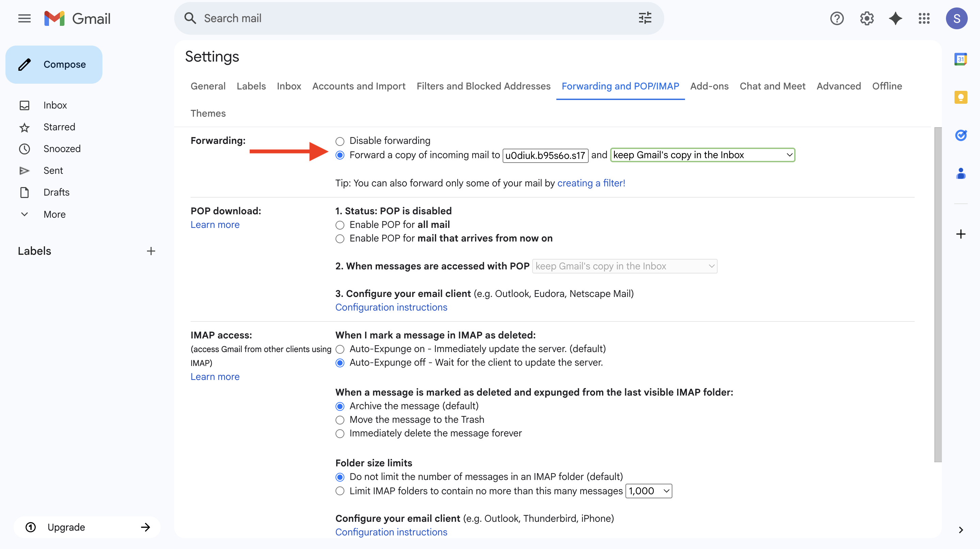Click the settings gear icon
980x549 pixels.
click(867, 18)
